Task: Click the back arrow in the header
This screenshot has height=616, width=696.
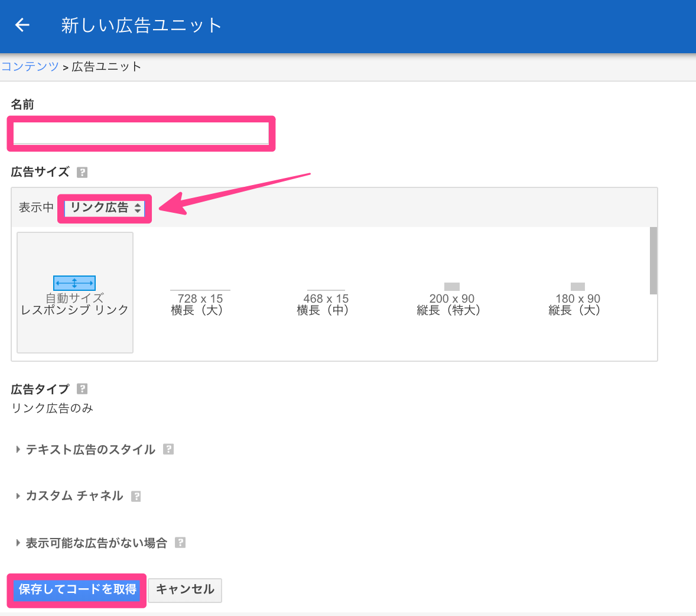Action: point(22,25)
